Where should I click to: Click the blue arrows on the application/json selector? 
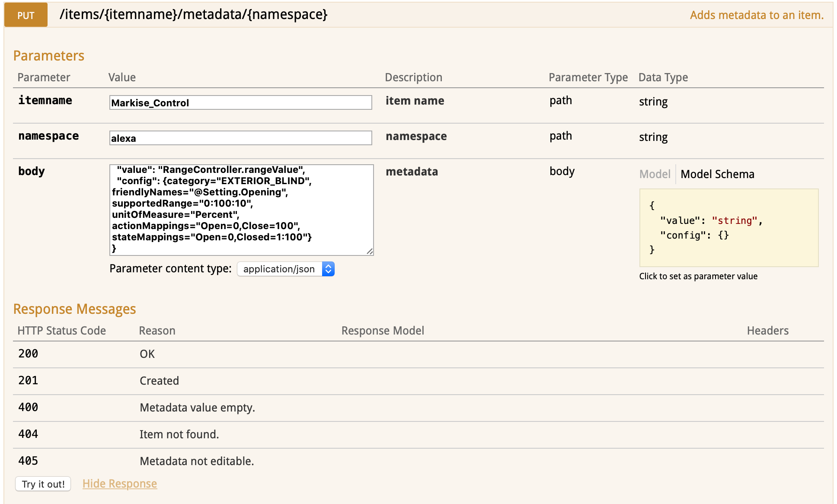(329, 269)
